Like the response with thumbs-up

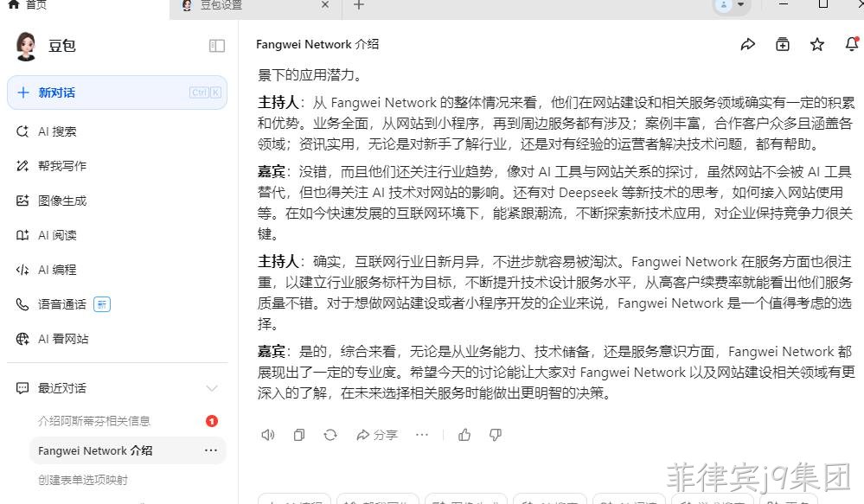point(464,435)
